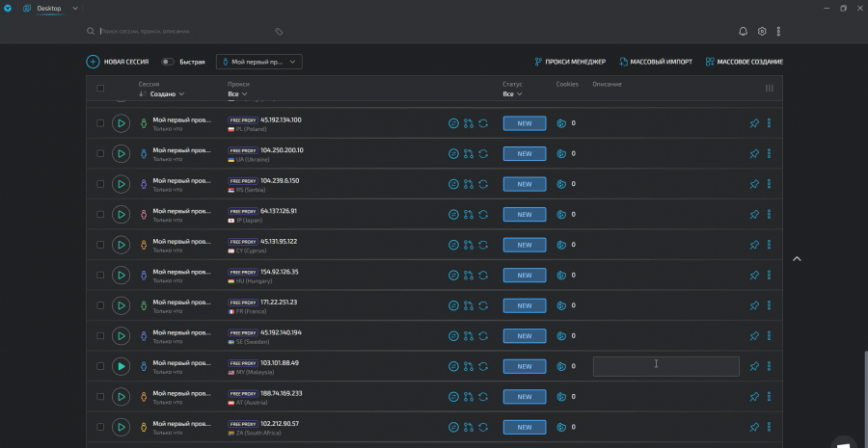868x448 pixels.
Task: Click the branch icon in the Austria row
Action: click(x=469, y=397)
